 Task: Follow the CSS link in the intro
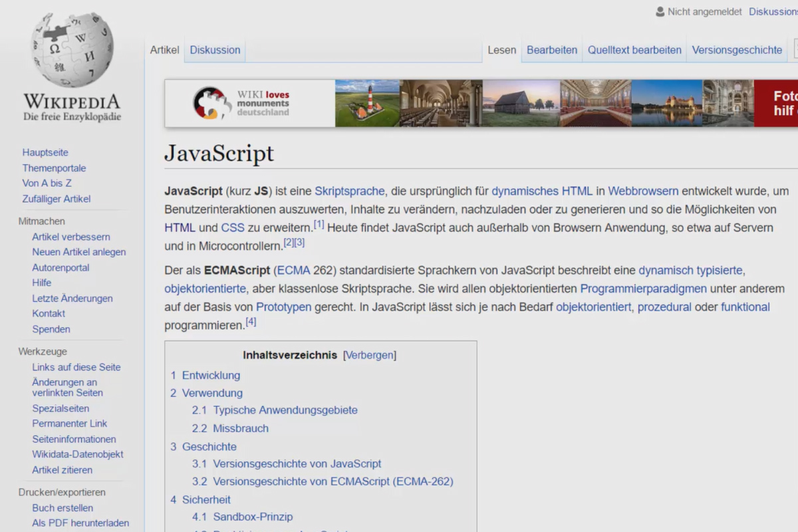[x=233, y=227]
